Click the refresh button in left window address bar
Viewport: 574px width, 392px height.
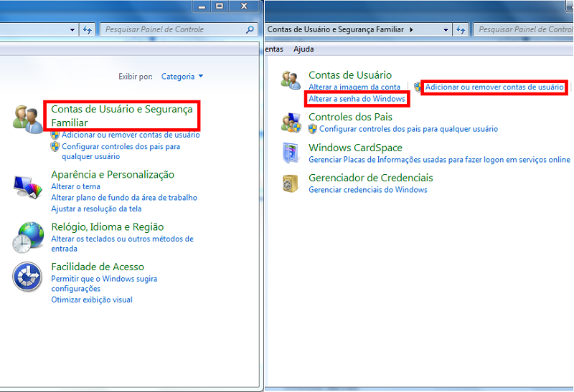click(x=87, y=29)
